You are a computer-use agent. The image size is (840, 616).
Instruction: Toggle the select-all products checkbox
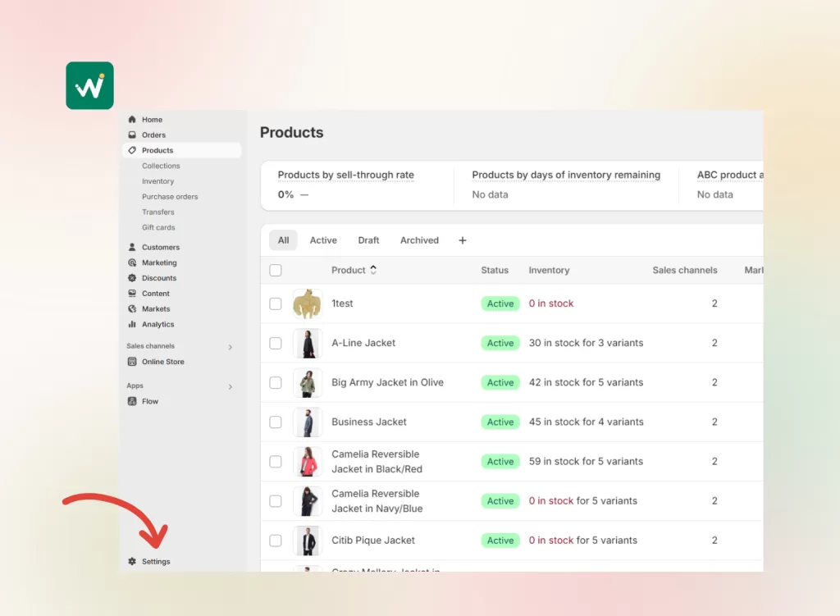click(x=276, y=271)
